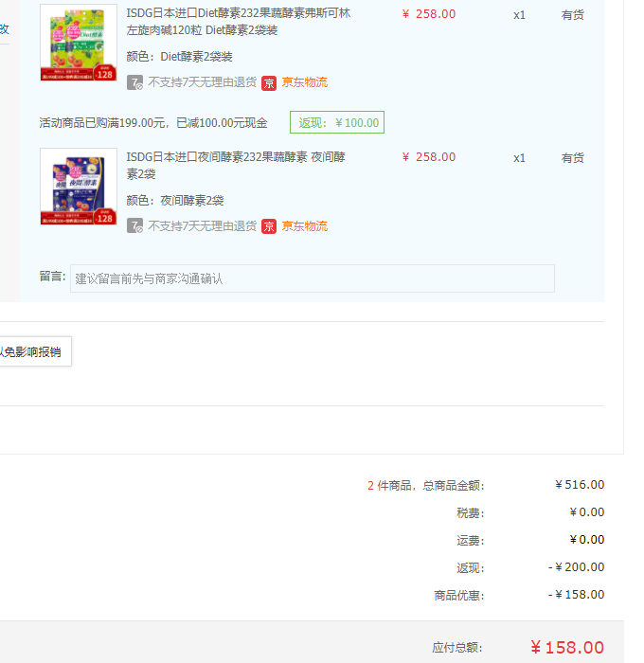Click the 税费 value ￥0.00

[x=587, y=512]
